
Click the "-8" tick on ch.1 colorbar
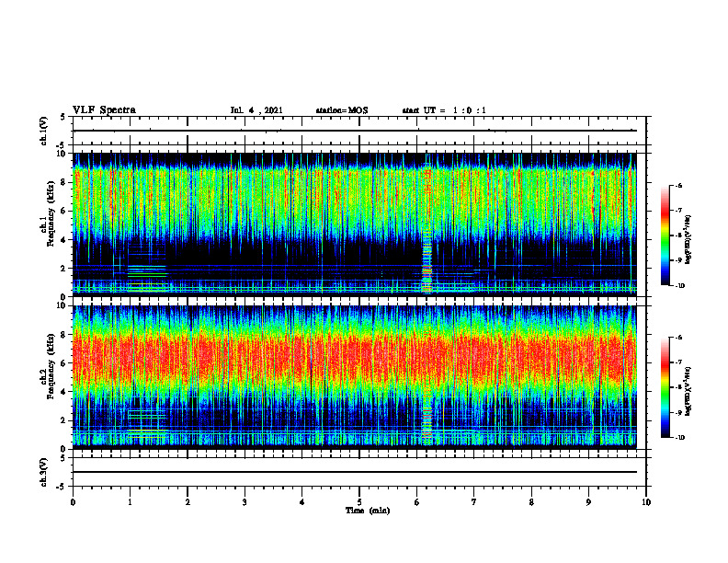678,236
